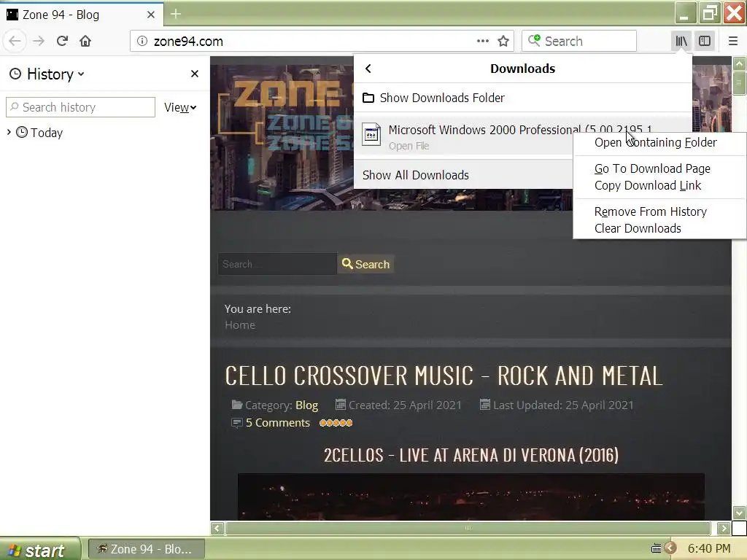This screenshot has width=747, height=560.
Task: Click the five-star rating icons
Action: pyautogui.click(x=336, y=423)
